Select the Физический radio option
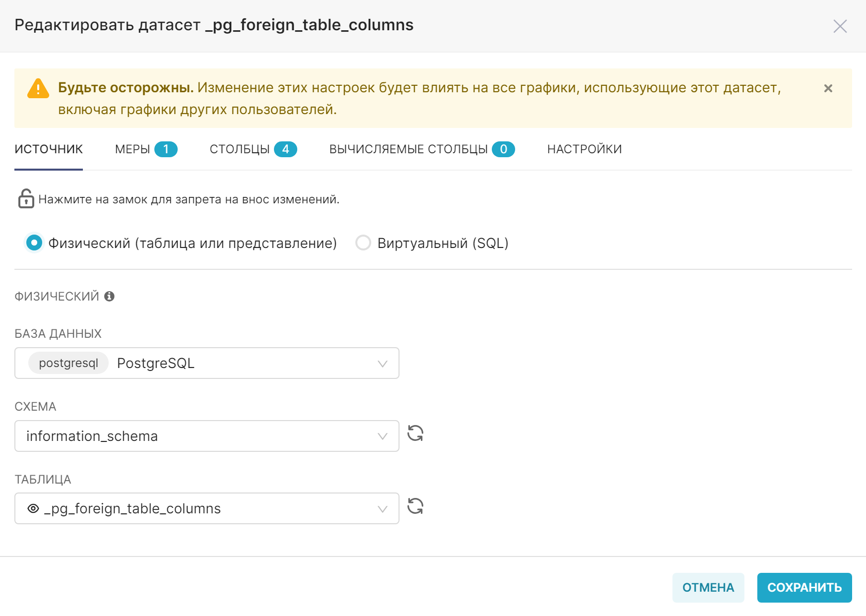Viewport: 866px width, 616px height. (x=34, y=243)
